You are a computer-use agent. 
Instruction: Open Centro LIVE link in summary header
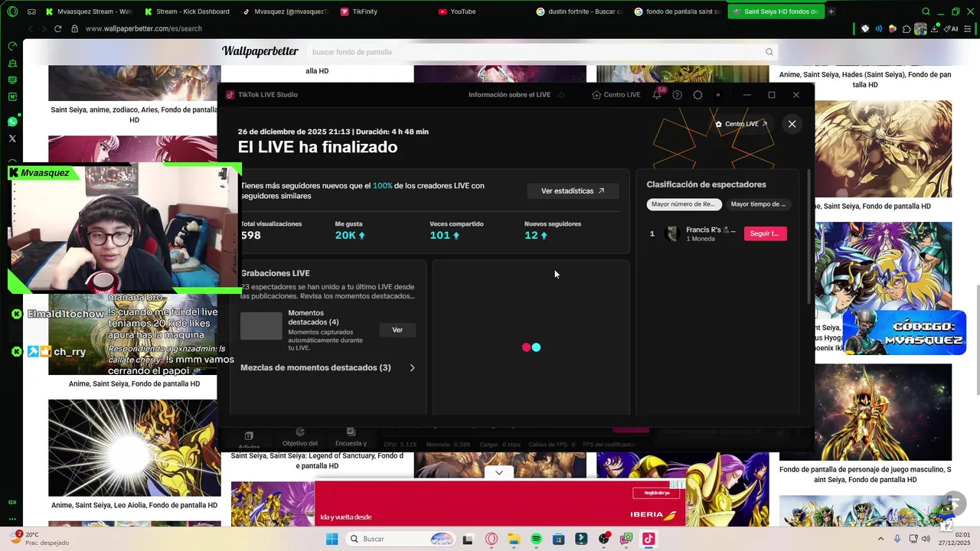tap(741, 124)
